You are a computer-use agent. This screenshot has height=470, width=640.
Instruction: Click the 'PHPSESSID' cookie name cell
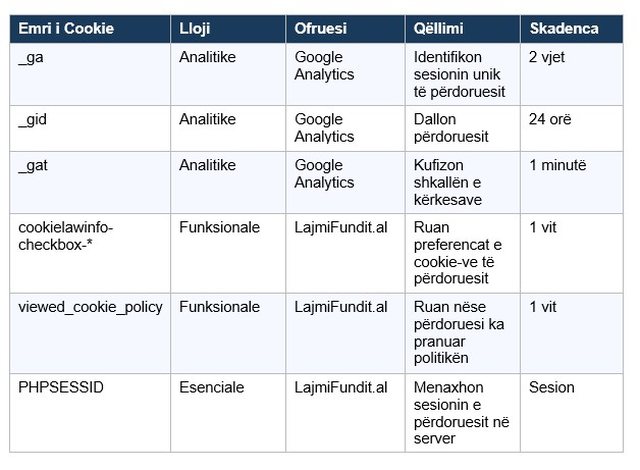(90, 413)
